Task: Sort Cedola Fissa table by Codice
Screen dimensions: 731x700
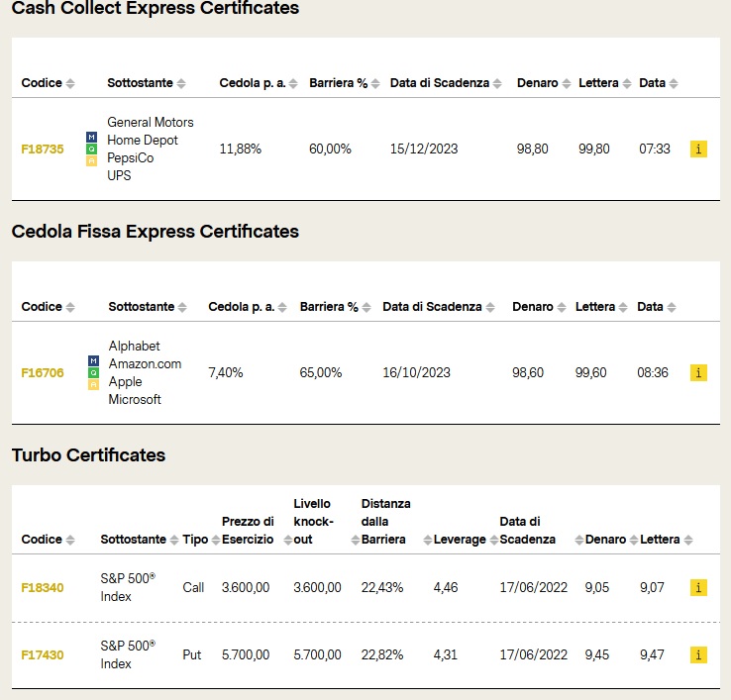Action: click(70, 307)
